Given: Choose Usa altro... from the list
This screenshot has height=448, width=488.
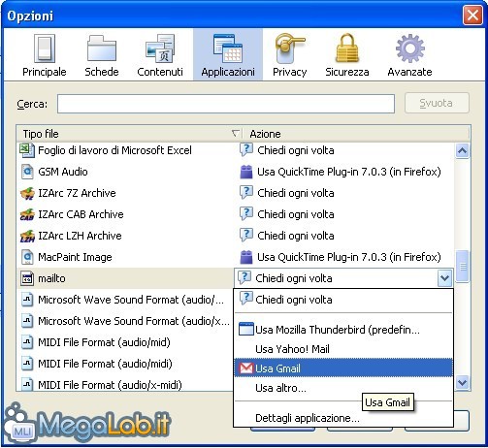Looking at the screenshot, I should (343, 388).
